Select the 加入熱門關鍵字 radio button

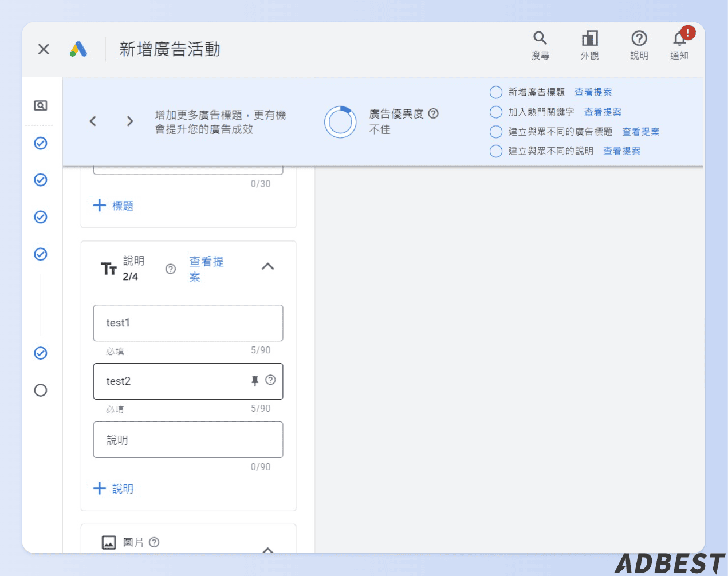point(495,112)
